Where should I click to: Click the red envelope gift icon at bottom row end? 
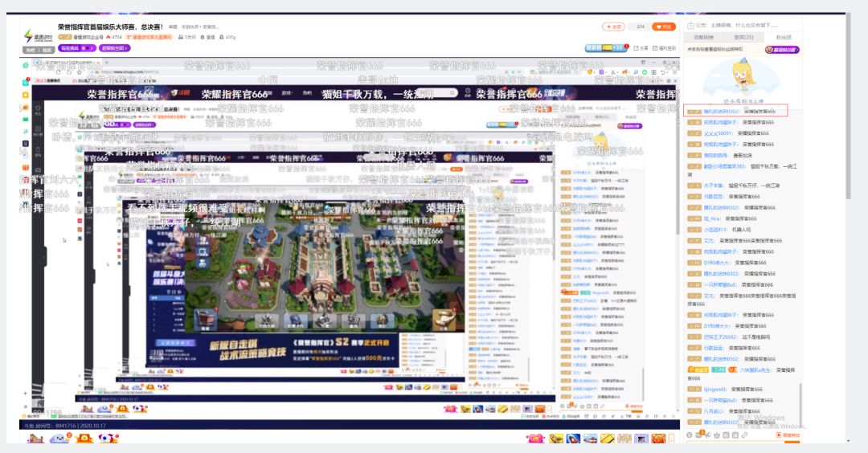pyautogui.click(x=658, y=439)
